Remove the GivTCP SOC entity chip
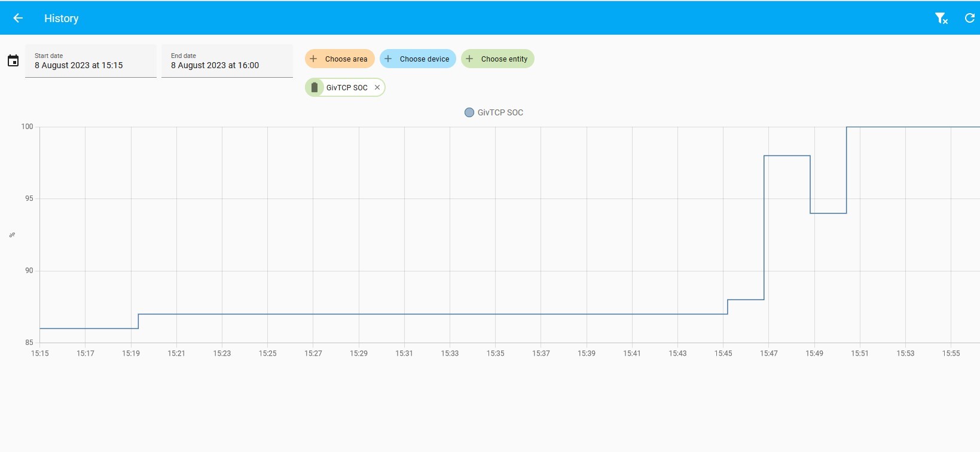980x452 pixels. click(x=377, y=87)
